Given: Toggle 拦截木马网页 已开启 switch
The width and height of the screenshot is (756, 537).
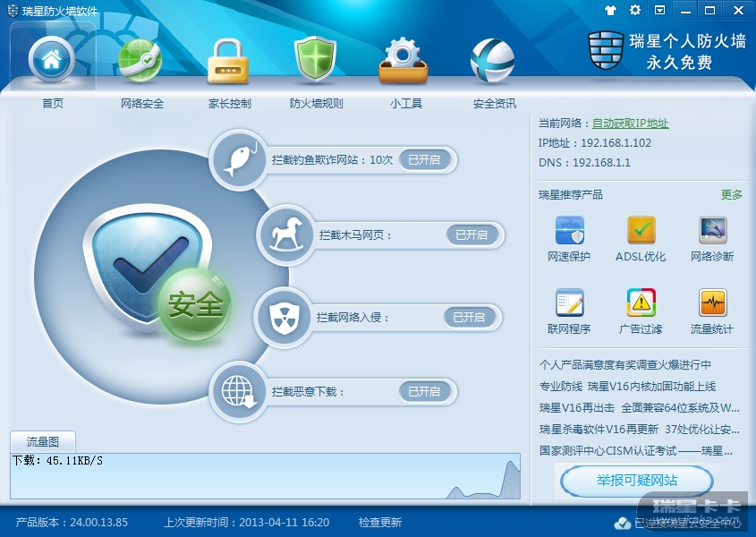Looking at the screenshot, I should coord(471,235).
